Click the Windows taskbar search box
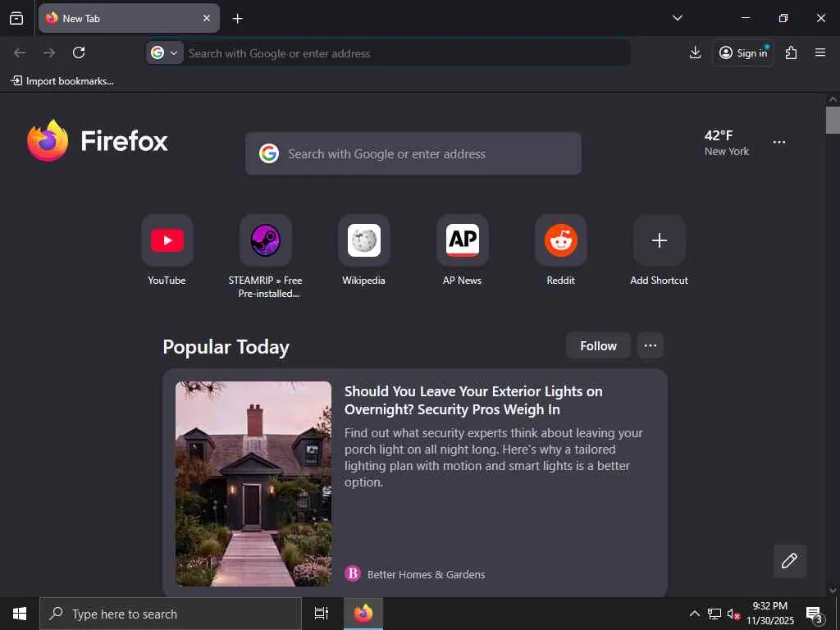The height and width of the screenshot is (630, 840). coord(171,614)
